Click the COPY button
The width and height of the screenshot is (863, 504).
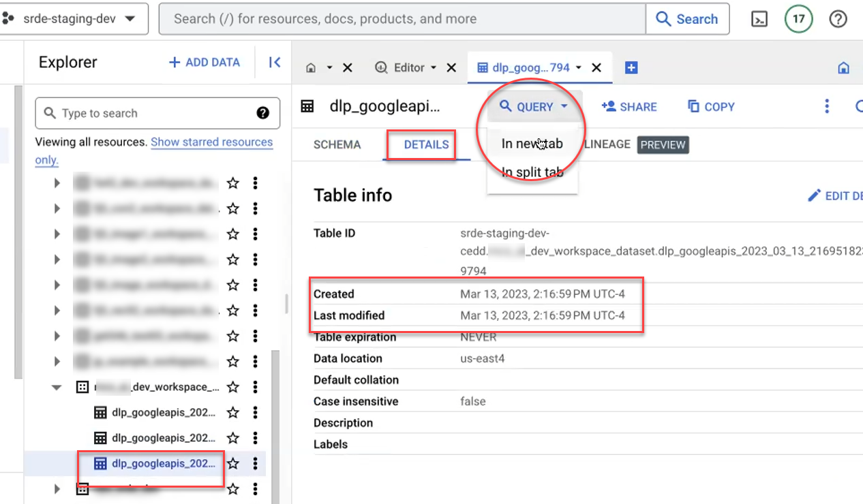711,107
